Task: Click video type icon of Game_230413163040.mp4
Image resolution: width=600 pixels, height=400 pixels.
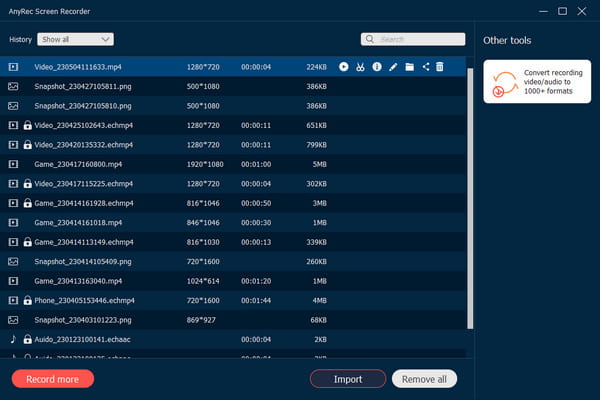Action: point(13,281)
